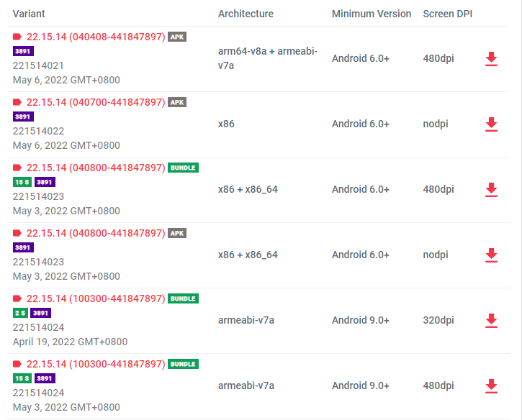Image resolution: width=522 pixels, height=420 pixels.
Task: Click download icon for x86 nodpi variant
Action: (491, 124)
